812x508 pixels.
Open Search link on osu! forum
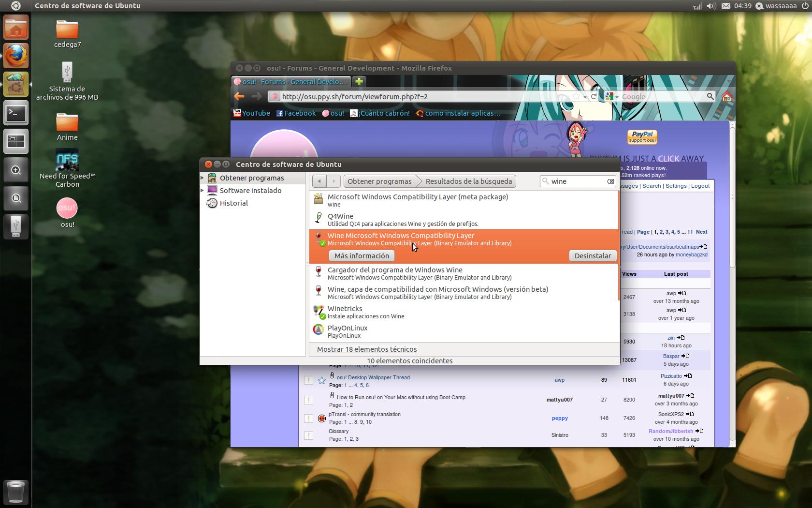coord(652,186)
